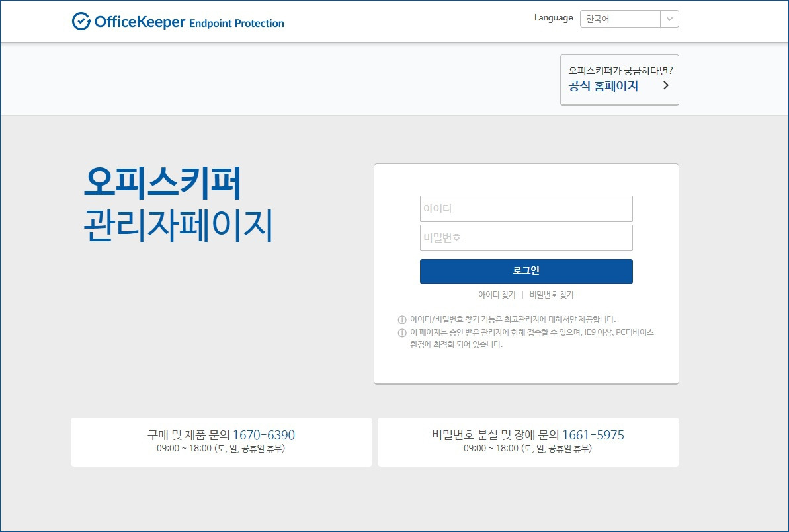Click info icon beside 아이디/비밀번호 찾기 notice
The width and height of the screenshot is (789, 532).
pos(402,320)
